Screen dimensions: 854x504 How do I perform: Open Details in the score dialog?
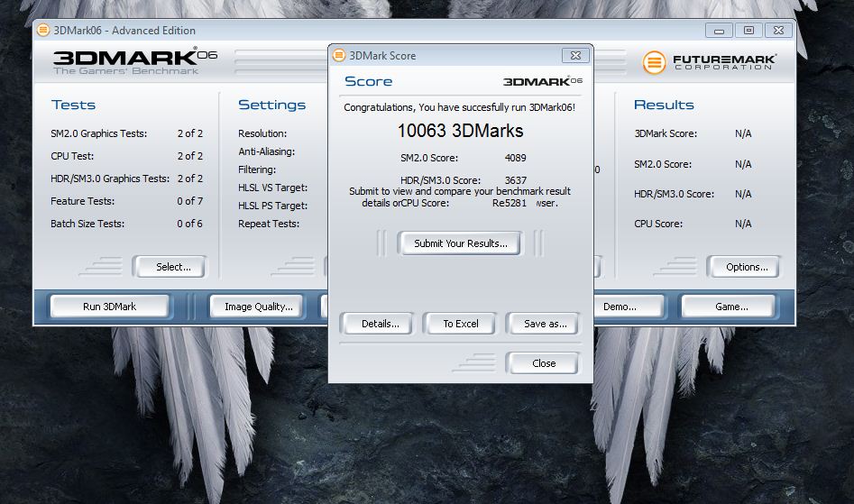pyautogui.click(x=381, y=324)
